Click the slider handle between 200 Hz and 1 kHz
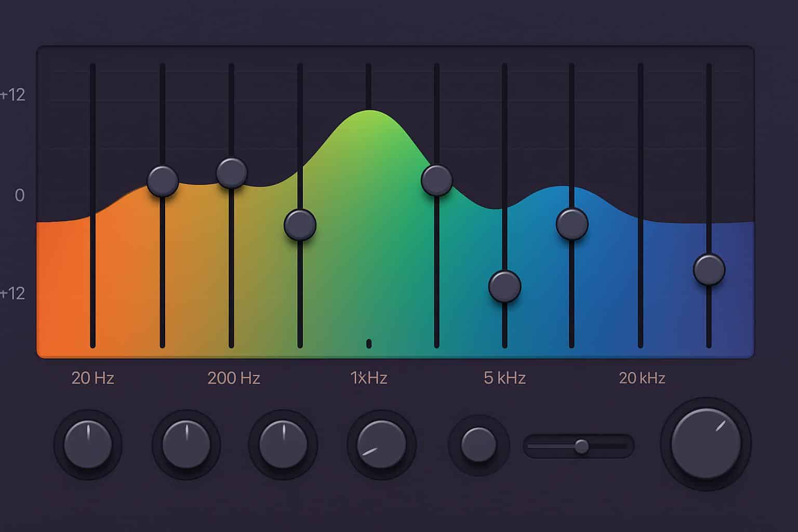 (x=300, y=225)
